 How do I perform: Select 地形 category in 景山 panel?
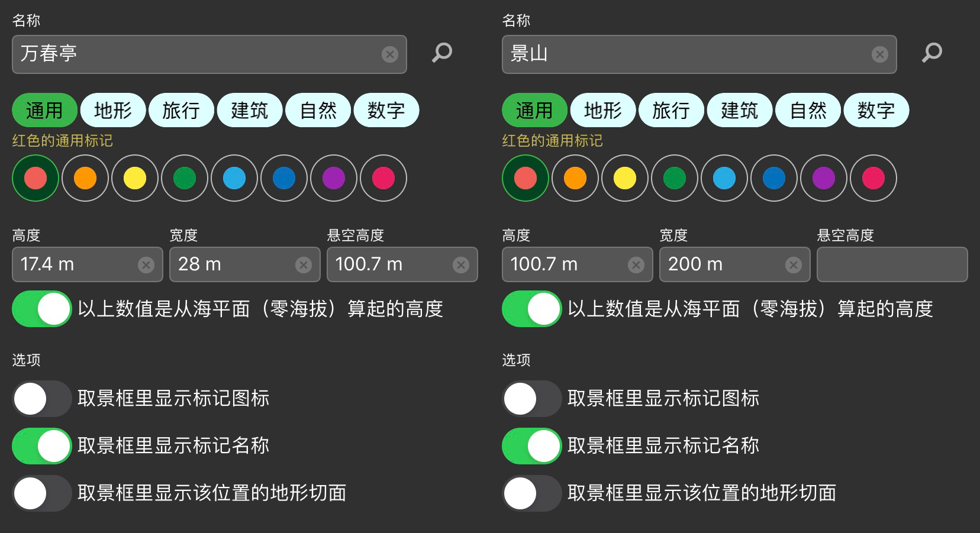[x=603, y=110]
